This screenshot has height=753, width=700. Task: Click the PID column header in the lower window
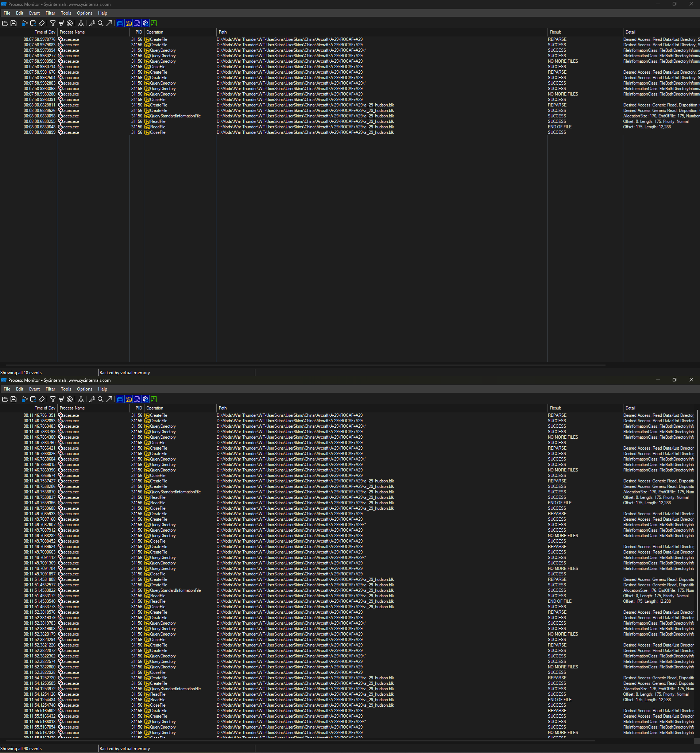click(x=137, y=408)
